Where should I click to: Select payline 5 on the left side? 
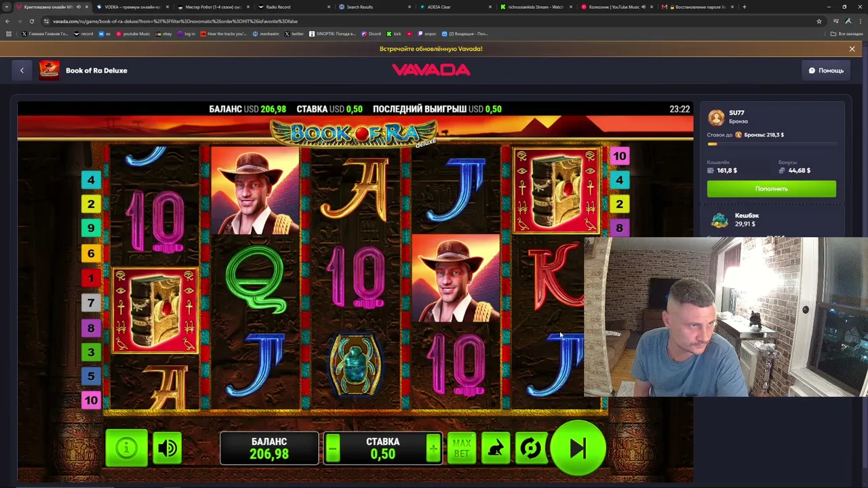pyautogui.click(x=91, y=376)
